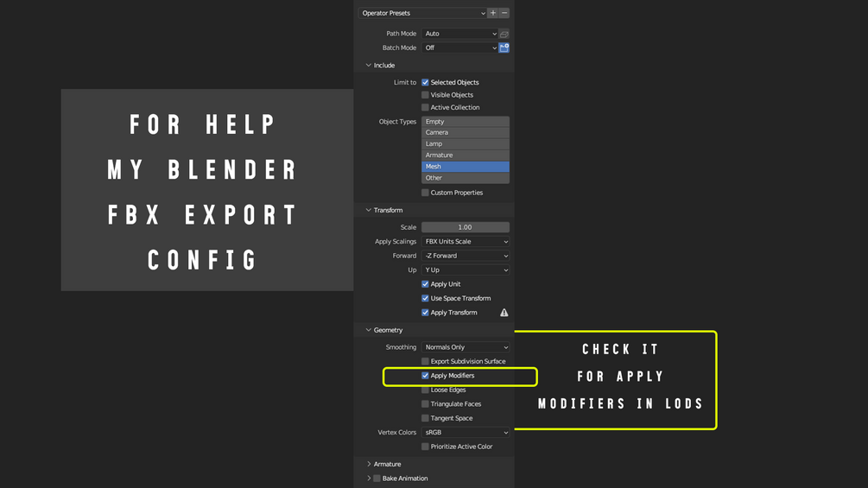Collapse the Include section

369,66
